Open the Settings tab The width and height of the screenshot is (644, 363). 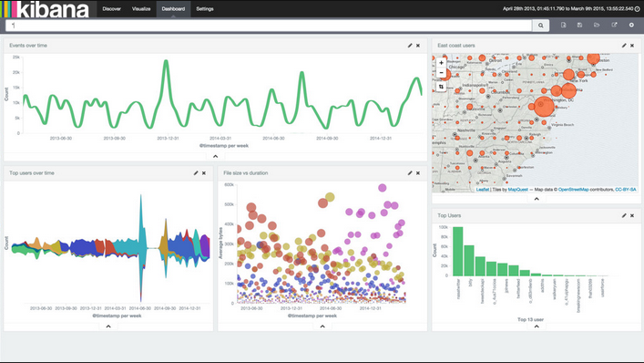coord(205,8)
